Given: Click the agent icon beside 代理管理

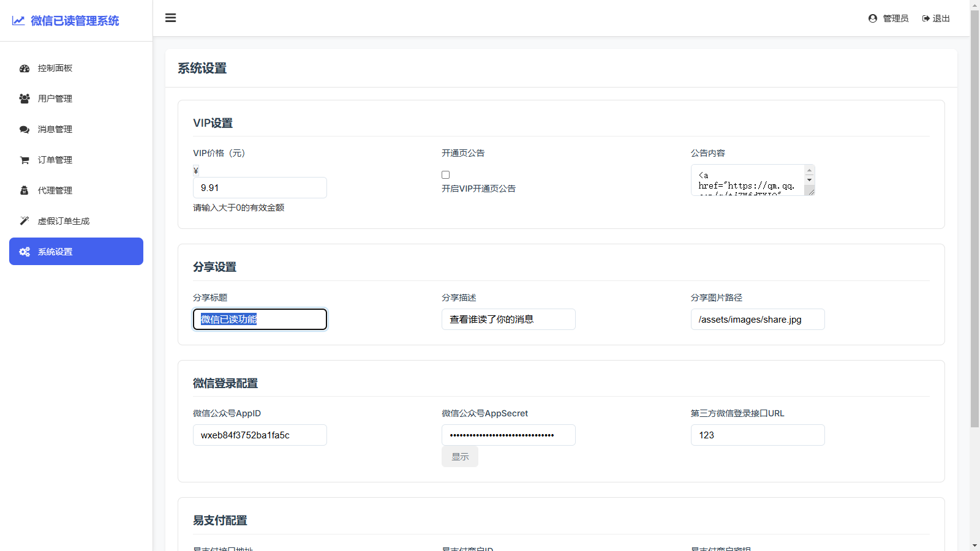Looking at the screenshot, I should pyautogui.click(x=24, y=190).
